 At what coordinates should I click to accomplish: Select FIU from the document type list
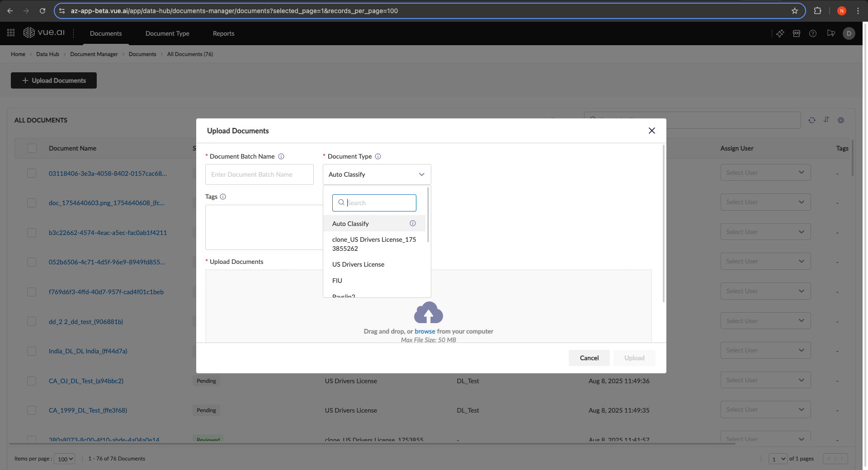click(337, 280)
